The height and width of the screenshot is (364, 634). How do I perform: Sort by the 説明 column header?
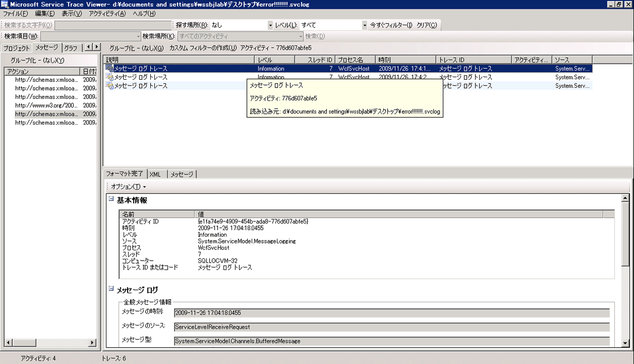tap(179, 60)
